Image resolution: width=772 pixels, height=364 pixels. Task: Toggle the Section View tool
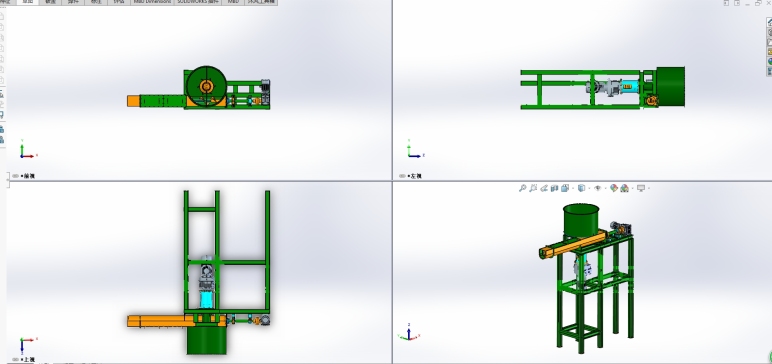point(554,188)
